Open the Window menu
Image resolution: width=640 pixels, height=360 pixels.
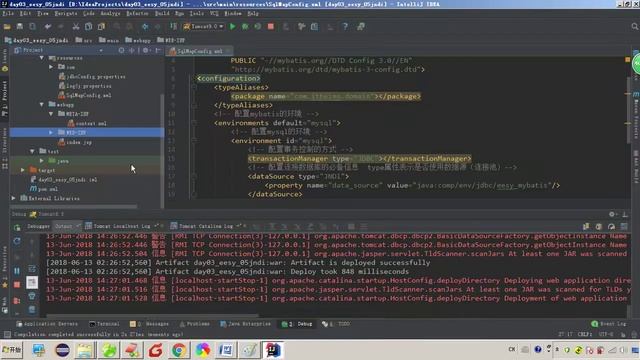coord(233,13)
